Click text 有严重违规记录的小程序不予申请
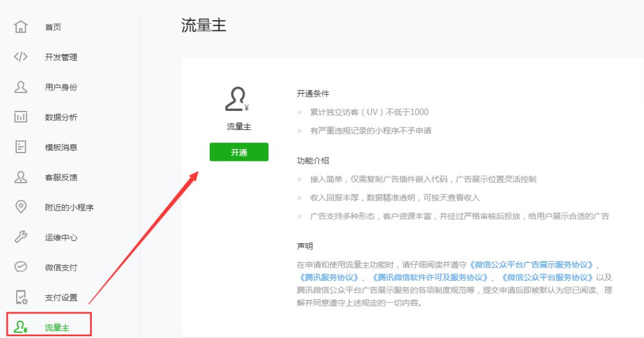 point(371,131)
